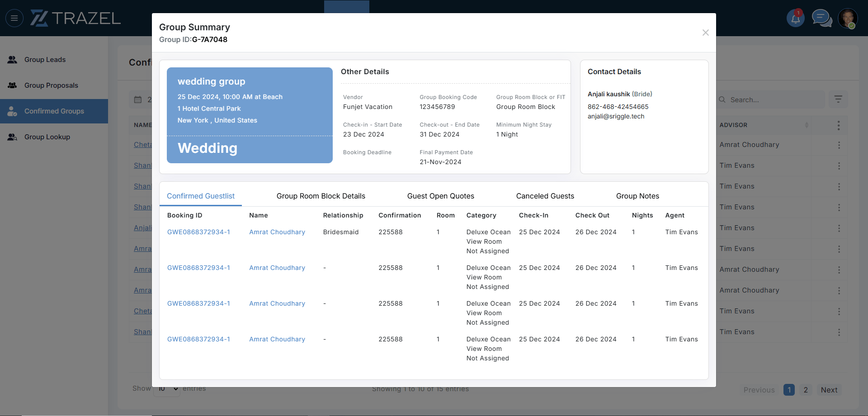The width and height of the screenshot is (868, 416).
Task: Open Group Leads in the sidebar
Action: pos(45,60)
